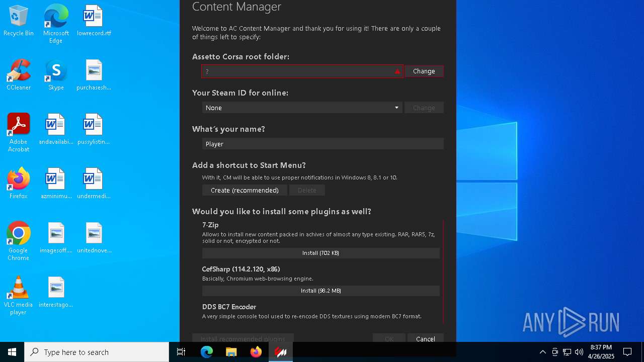The image size is (644, 362).
Task: Click the DDS BC7 Encoder heading
Action: [x=229, y=307]
